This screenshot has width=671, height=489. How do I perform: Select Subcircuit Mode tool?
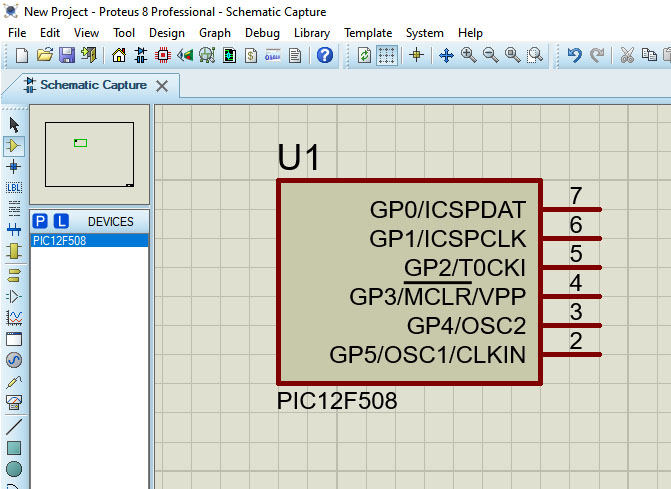tap(14, 251)
